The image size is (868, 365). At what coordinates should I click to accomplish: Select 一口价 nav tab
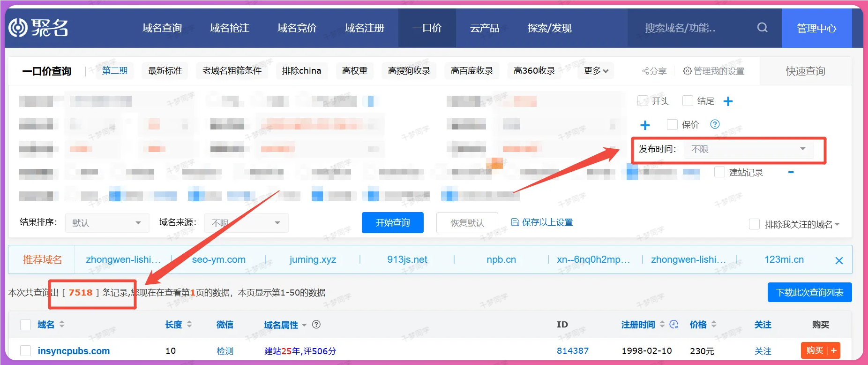point(427,28)
